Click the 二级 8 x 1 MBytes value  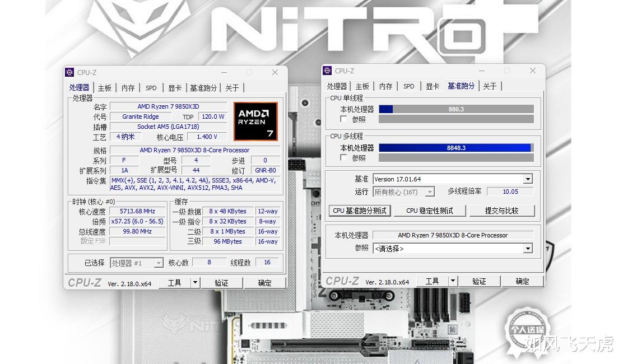227,231
